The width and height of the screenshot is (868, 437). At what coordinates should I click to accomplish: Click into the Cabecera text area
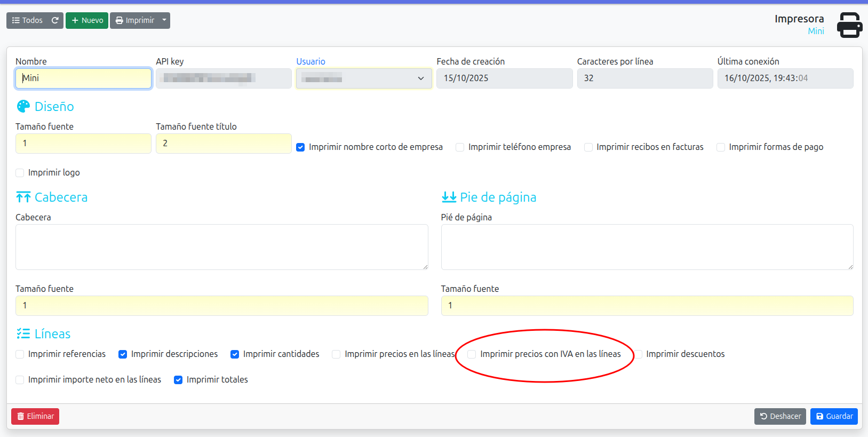221,247
